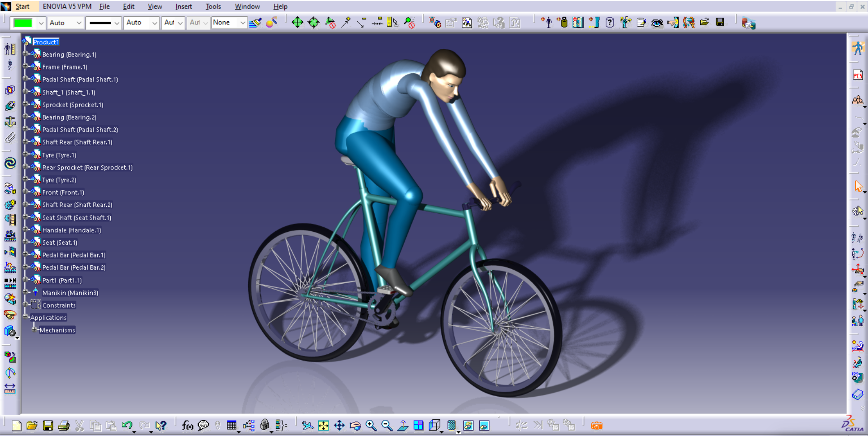Image resolution: width=868 pixels, height=436 pixels.
Task: Select Handale (Handale.1) in the tree
Action: click(72, 230)
